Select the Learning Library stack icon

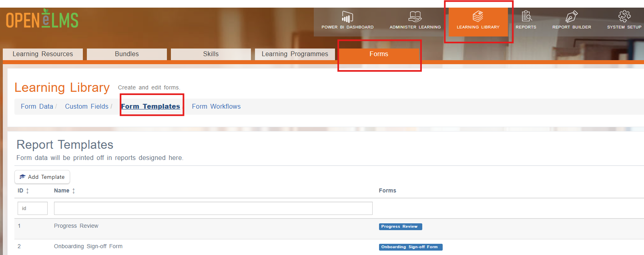click(478, 16)
